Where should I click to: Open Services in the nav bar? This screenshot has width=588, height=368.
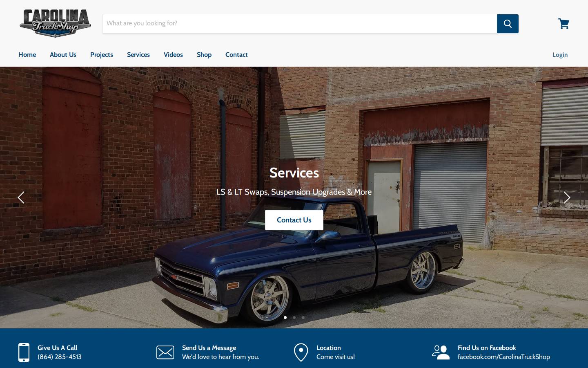tap(138, 55)
